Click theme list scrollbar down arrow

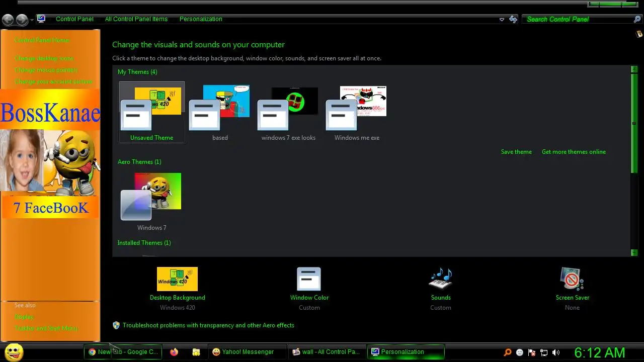pos(634,252)
